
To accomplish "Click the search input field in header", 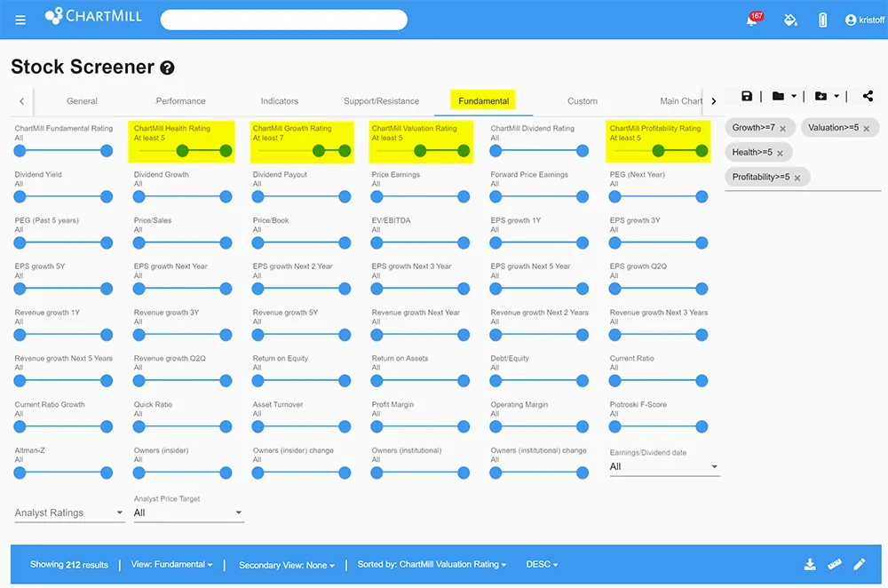I will (x=284, y=20).
